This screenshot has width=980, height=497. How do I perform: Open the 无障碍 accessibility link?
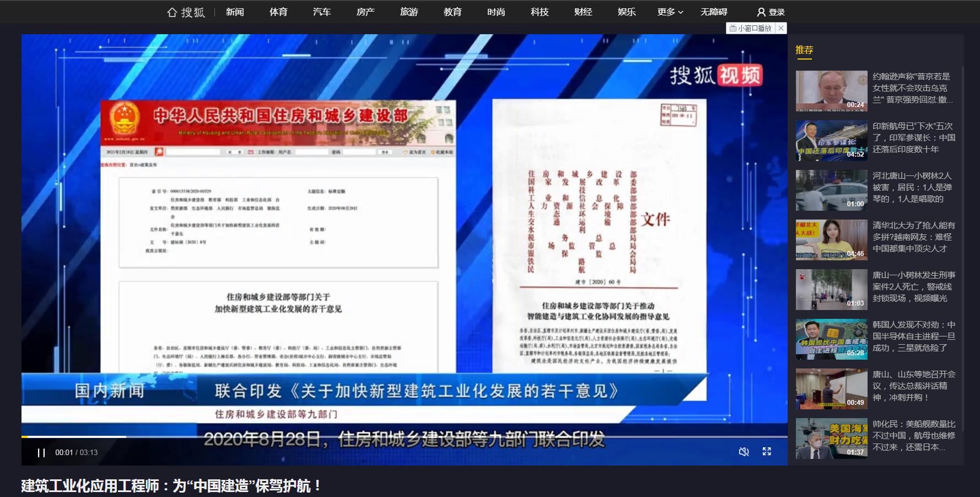(x=714, y=12)
